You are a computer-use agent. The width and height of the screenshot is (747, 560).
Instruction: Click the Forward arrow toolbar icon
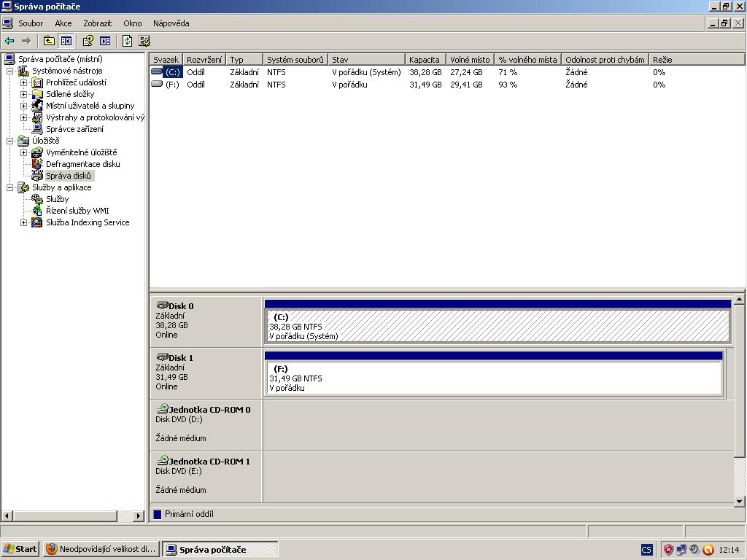pos(26,41)
